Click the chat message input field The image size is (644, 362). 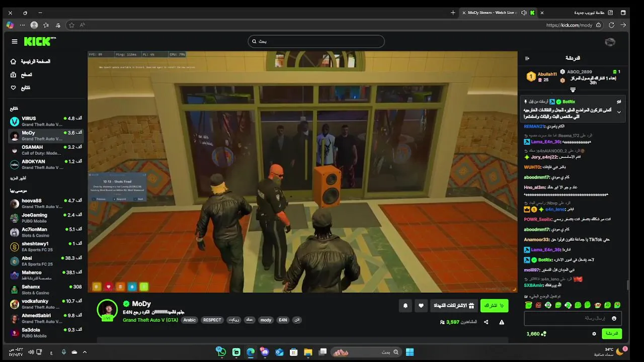pyautogui.click(x=573, y=318)
